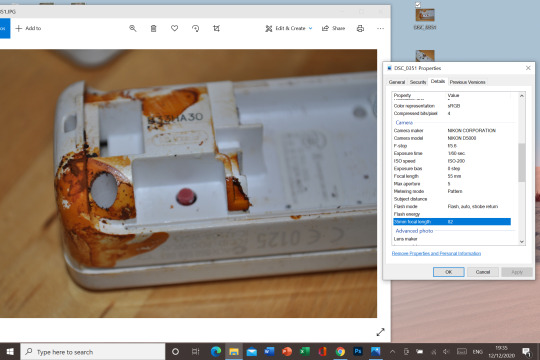
Task: Click the scroll down arrow in properties list
Action: point(522,241)
